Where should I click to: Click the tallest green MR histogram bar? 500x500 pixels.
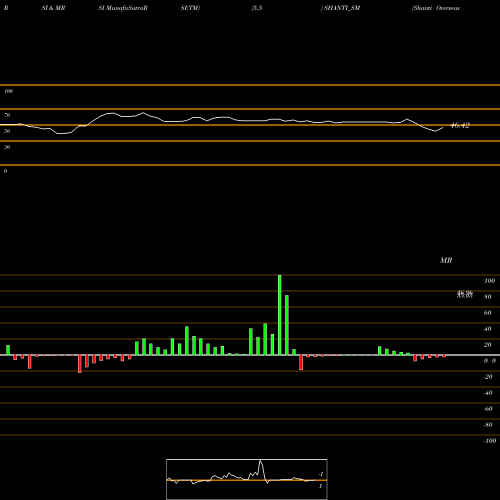(x=280, y=315)
